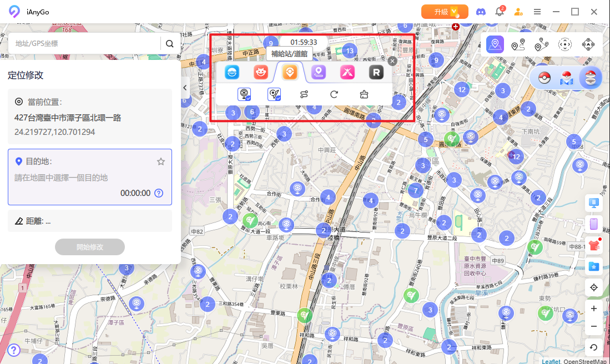Click the blue monitor icon on the right toolbar
The width and height of the screenshot is (610, 364).
tap(594, 203)
